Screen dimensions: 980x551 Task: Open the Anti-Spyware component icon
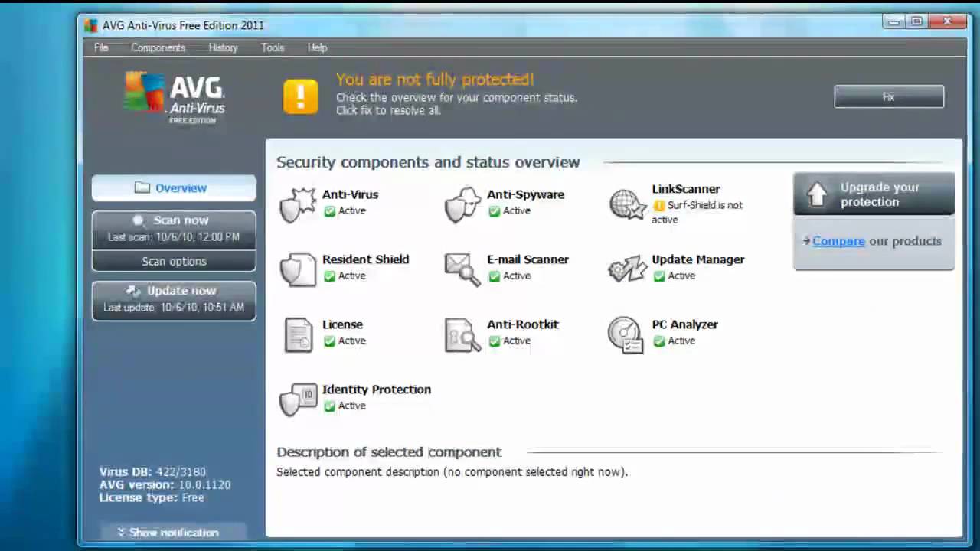tap(462, 204)
